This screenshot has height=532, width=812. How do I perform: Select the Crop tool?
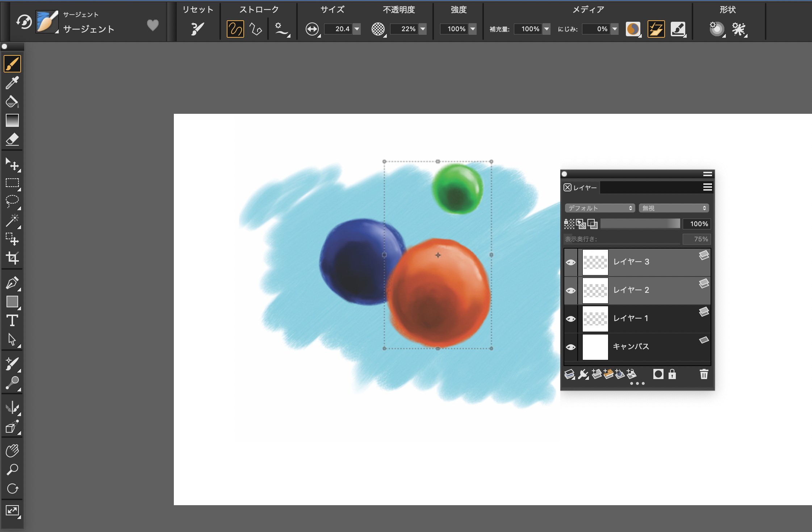pos(12,258)
